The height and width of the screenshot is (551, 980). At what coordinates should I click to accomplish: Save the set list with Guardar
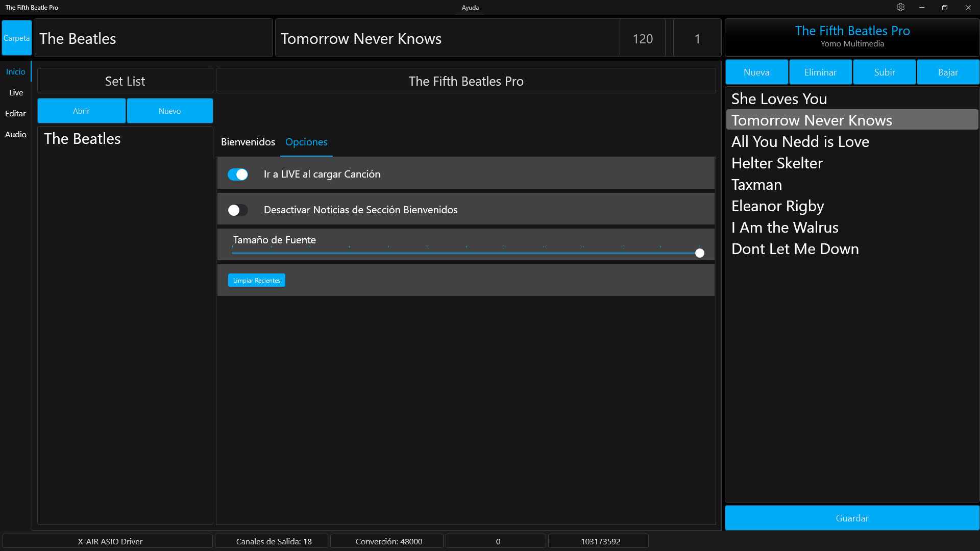852,518
